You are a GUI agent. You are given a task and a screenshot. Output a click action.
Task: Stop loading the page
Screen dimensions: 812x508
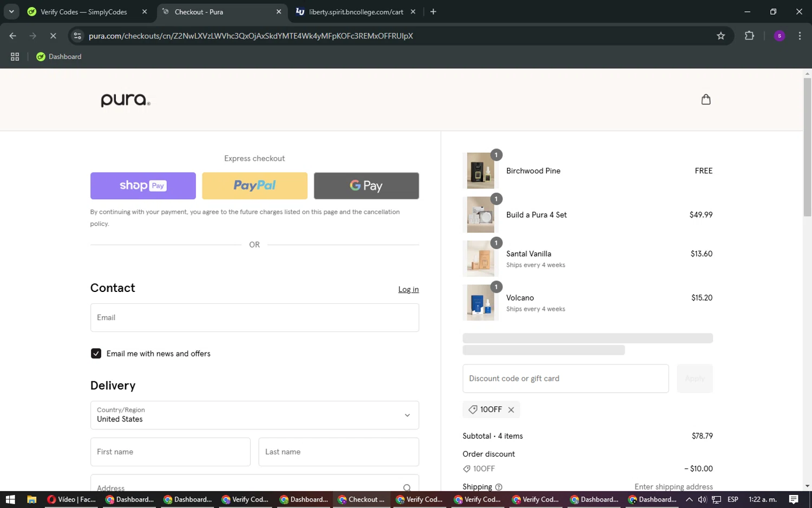click(53, 36)
